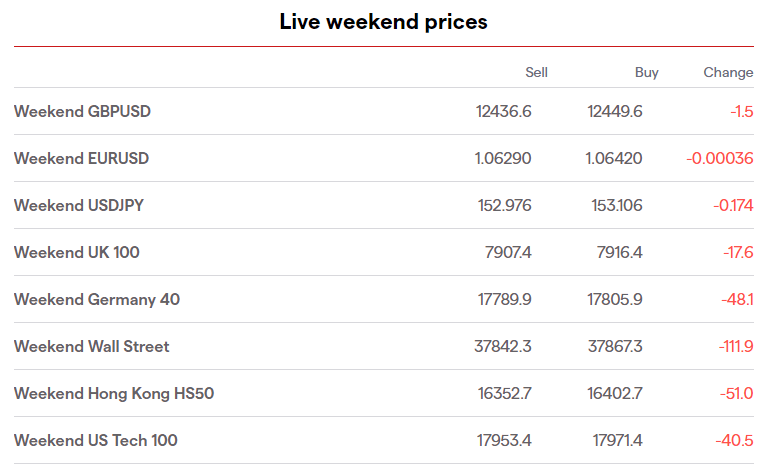
Task: Select the Weekend US Tech 100 market
Action: point(96,440)
